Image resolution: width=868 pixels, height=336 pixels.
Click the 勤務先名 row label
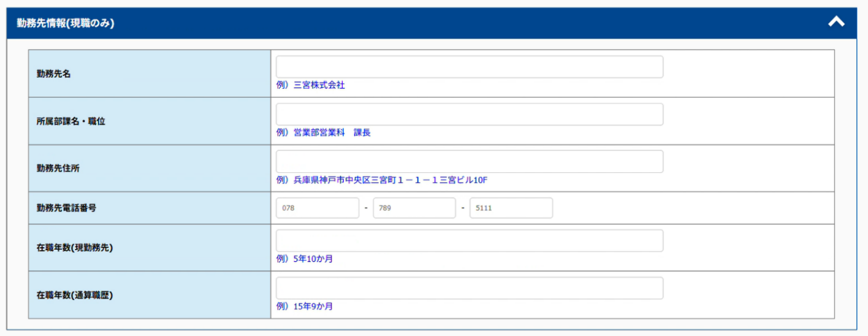[x=54, y=74]
